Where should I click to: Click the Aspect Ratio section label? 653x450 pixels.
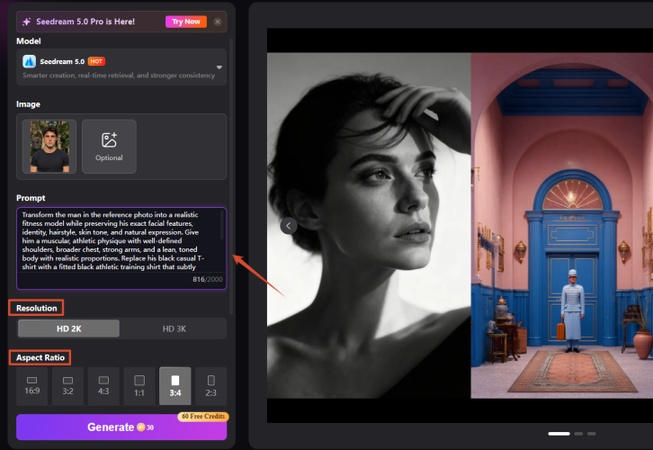pyautogui.click(x=40, y=358)
